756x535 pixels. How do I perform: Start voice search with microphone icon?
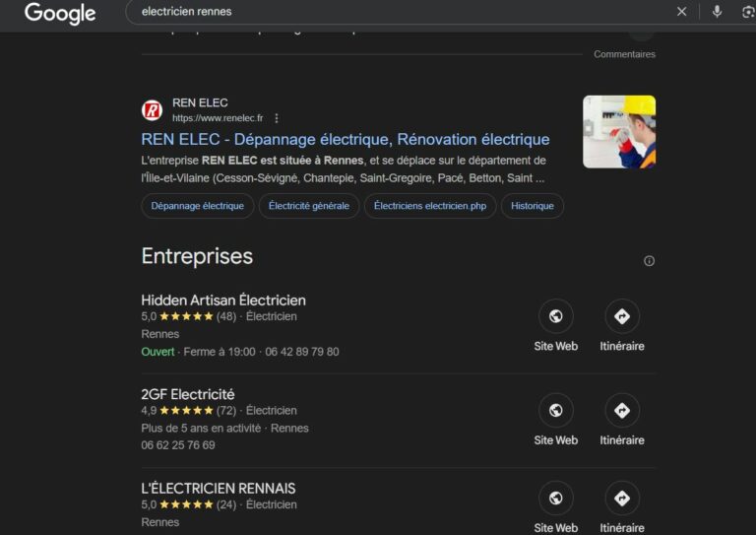717,12
